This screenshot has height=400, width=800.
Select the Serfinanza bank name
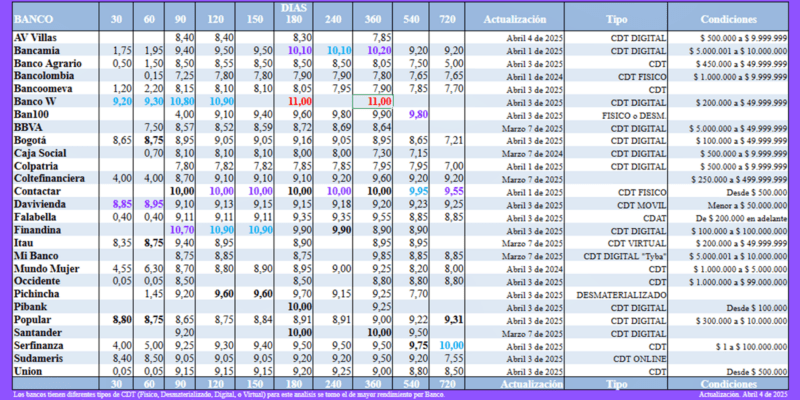[39, 345]
